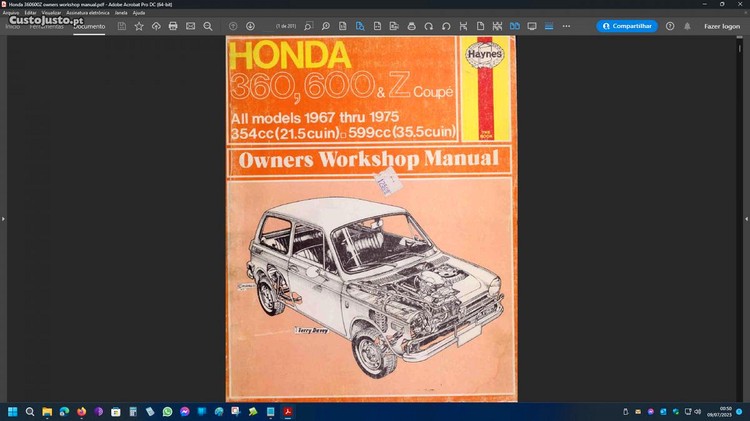Go to the next page arrow
Image resolution: width=750 pixels, height=421 pixels.
[250, 26]
